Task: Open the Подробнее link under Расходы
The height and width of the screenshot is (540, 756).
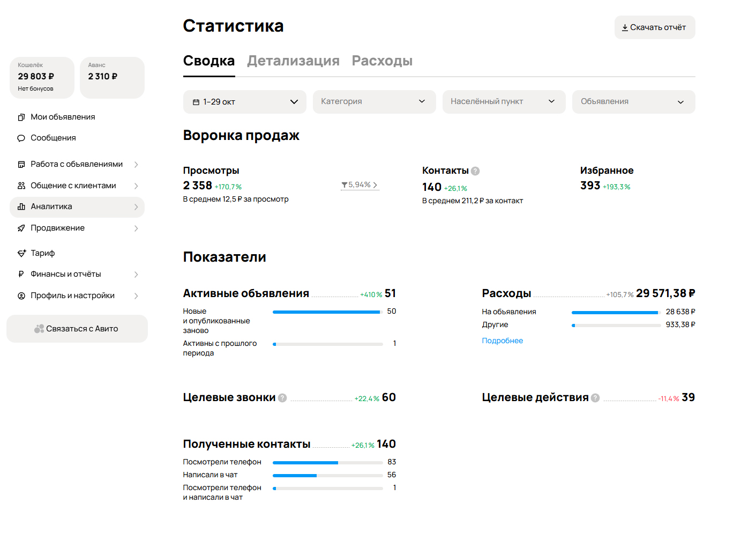Action: pos(502,341)
